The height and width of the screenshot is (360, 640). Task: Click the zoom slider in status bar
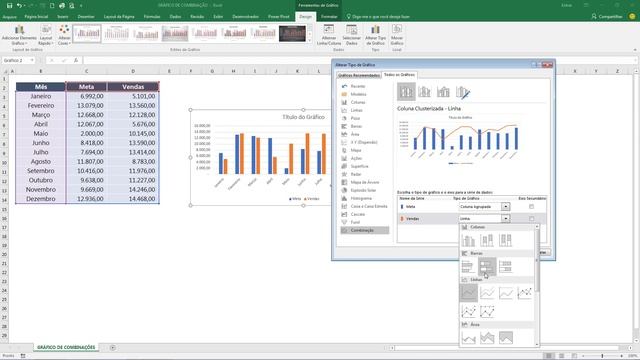602,356
